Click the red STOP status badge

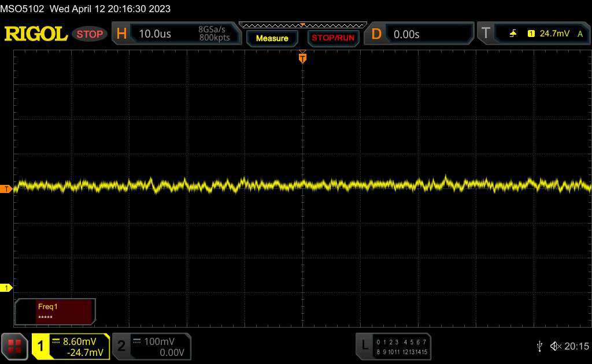pyautogui.click(x=90, y=34)
